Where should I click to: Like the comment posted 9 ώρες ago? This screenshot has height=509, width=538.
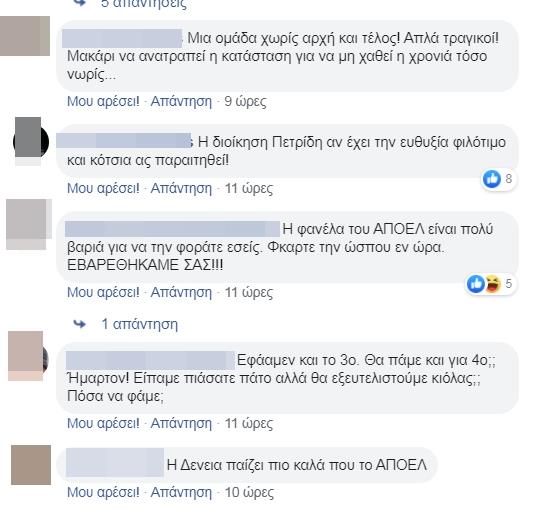(x=103, y=101)
